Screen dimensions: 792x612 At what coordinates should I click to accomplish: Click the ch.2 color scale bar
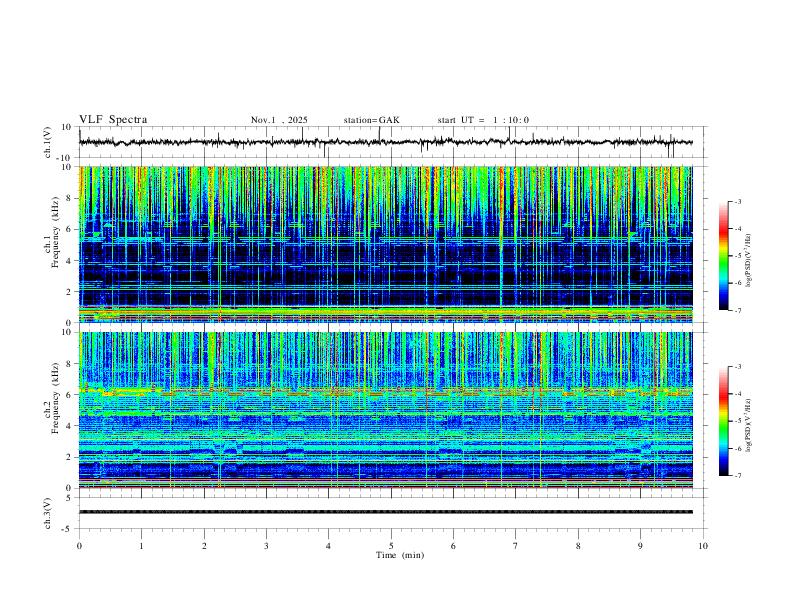723,421
